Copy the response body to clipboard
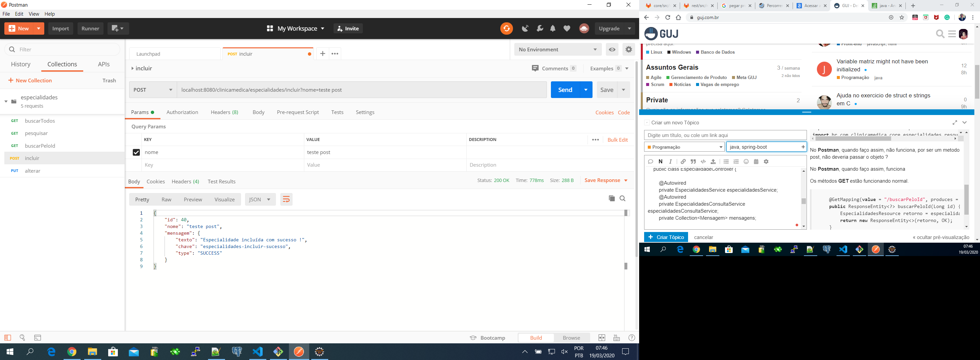Viewport: 980px width, 360px height. tap(612, 198)
